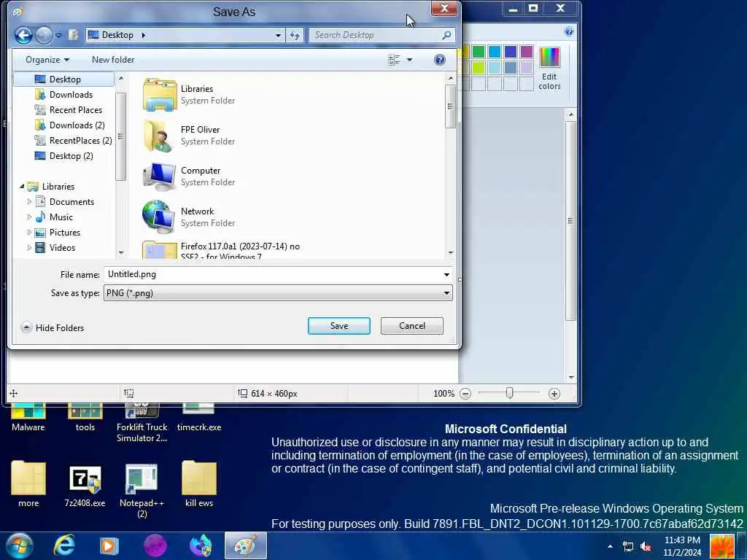
Task: Click the Save As help icon
Action: [x=440, y=60]
